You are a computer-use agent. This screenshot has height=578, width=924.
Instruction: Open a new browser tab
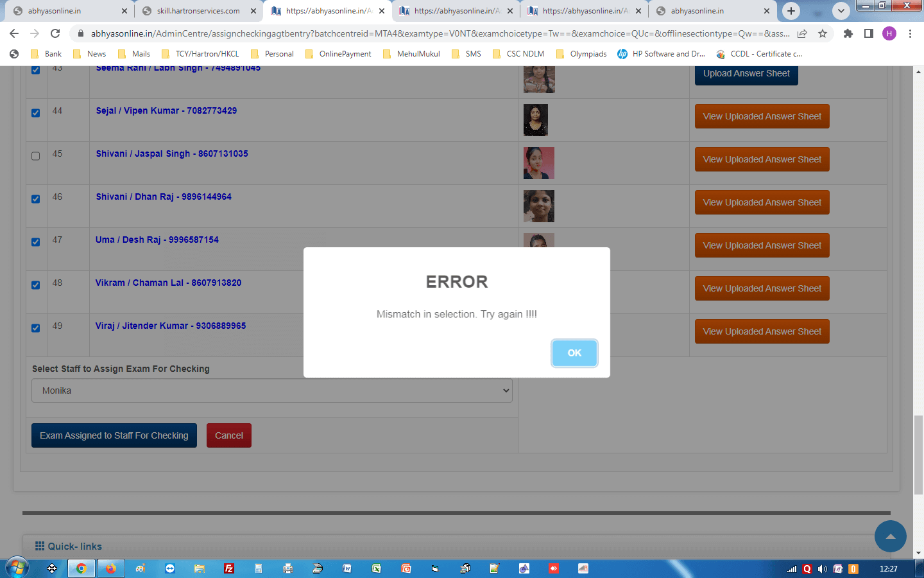(791, 11)
